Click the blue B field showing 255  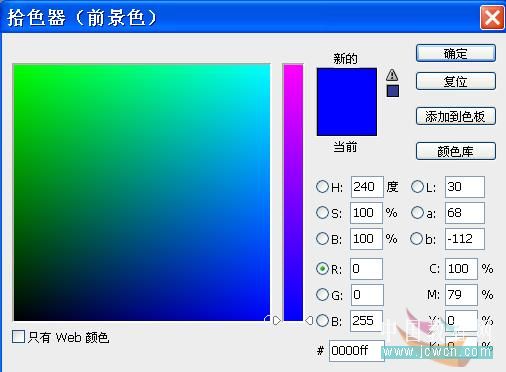click(x=366, y=321)
